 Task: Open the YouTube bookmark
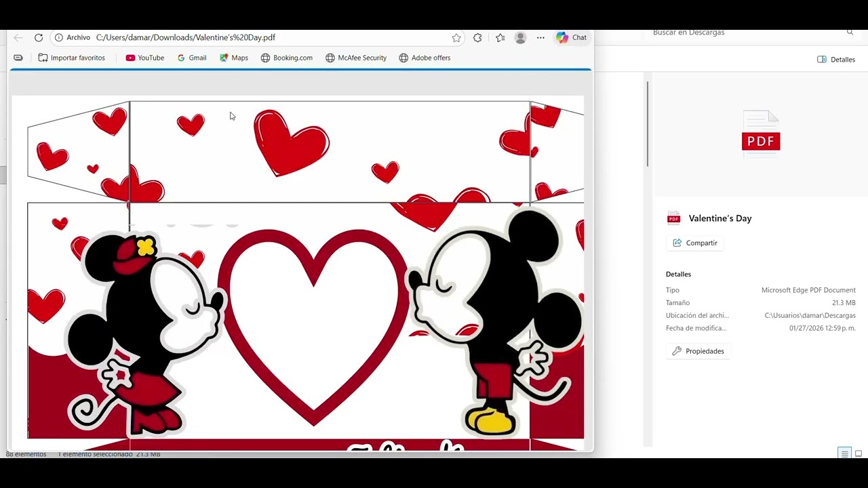[x=145, y=58]
